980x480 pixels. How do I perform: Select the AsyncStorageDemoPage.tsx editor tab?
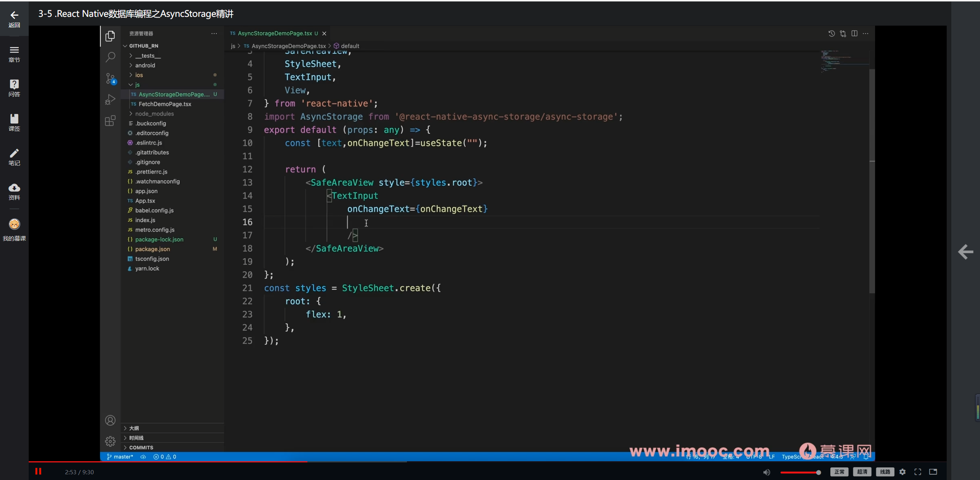tap(275, 34)
